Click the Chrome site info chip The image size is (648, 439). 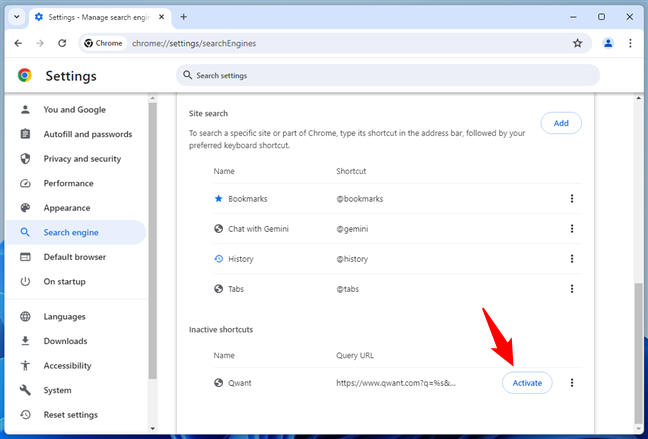pos(103,43)
